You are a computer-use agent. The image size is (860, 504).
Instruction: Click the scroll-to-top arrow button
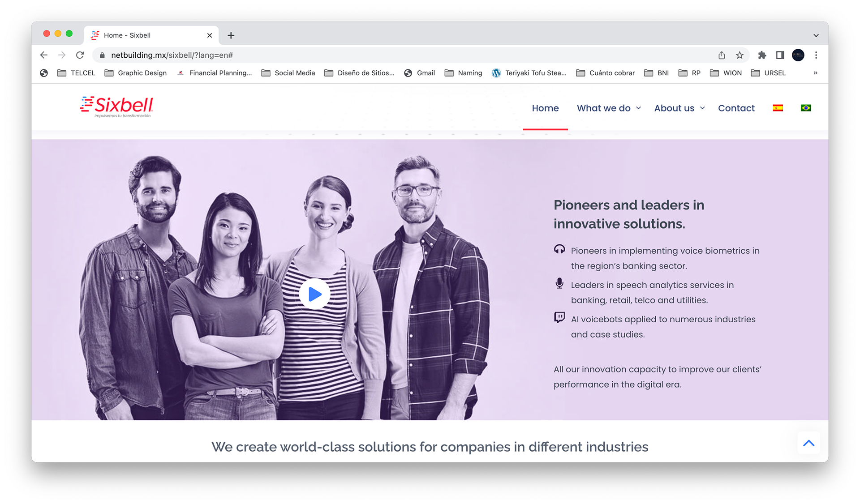point(808,443)
